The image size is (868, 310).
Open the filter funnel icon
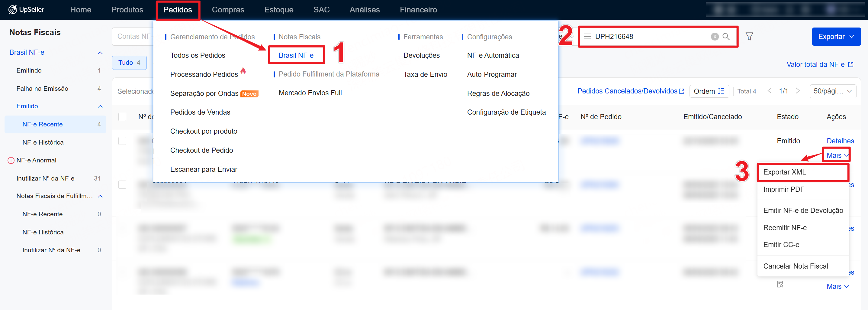[x=749, y=36]
